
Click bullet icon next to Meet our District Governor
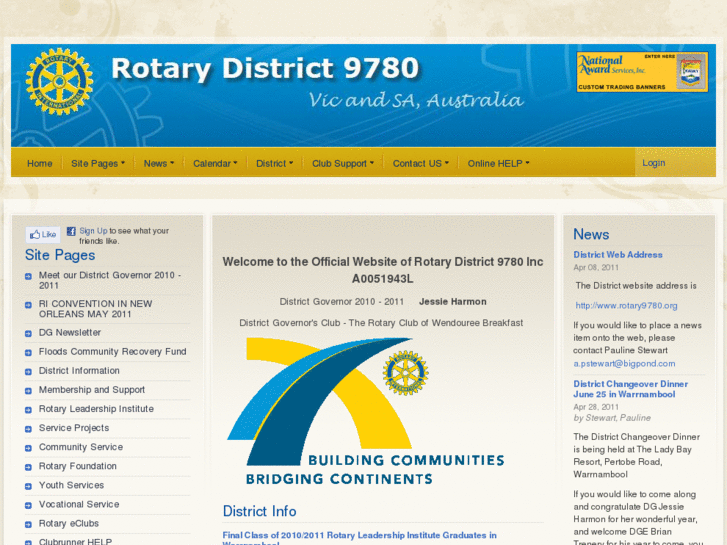point(28,276)
